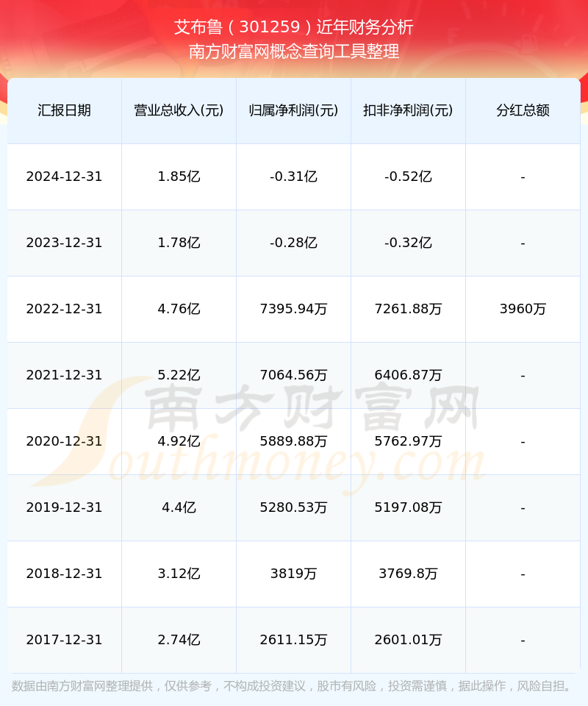Select the dividend value 3960万
Viewport: 588px width, 706px height.
[x=523, y=309]
